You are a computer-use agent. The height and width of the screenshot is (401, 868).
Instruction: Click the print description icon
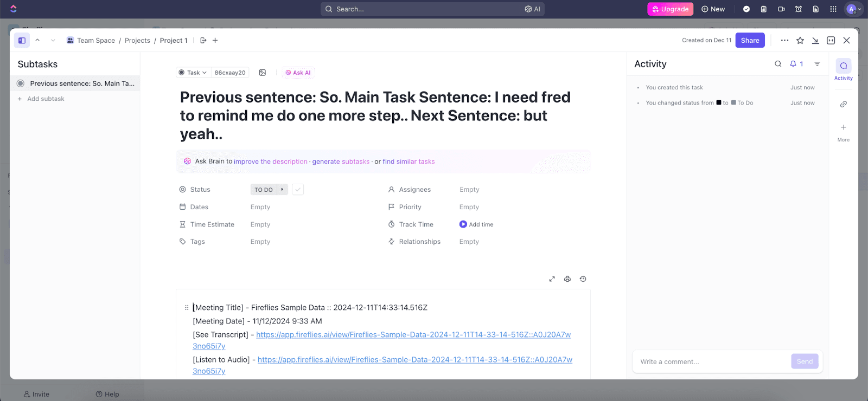[x=567, y=279]
